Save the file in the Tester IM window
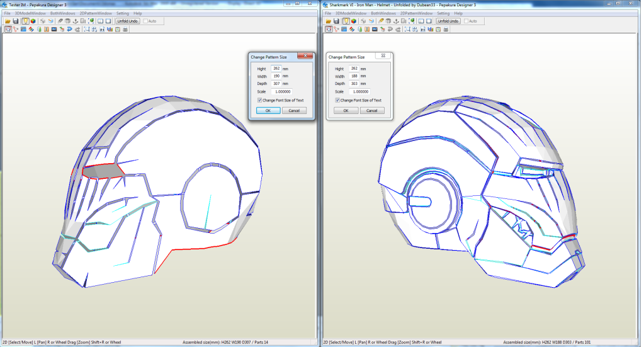Image resolution: width=644 pixels, height=347 pixels. pyautogui.click(x=16, y=21)
